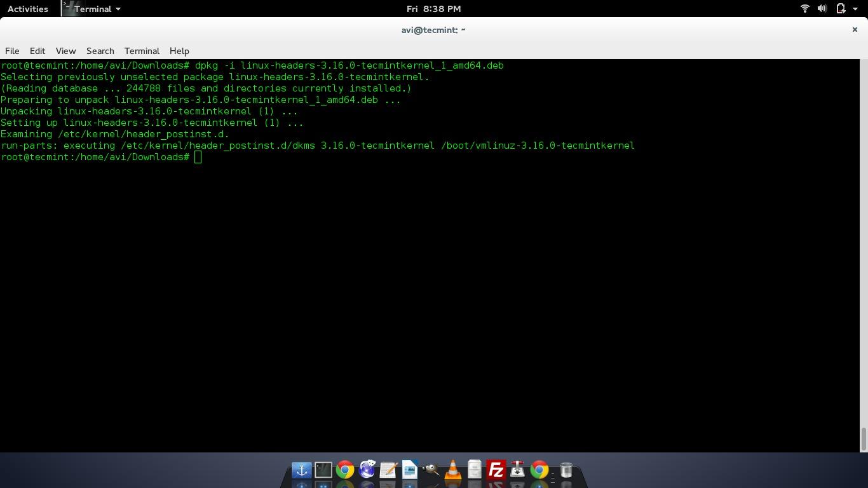Click the Wi-Fi status icon
Viewport: 868px width, 488px height.
tap(804, 9)
